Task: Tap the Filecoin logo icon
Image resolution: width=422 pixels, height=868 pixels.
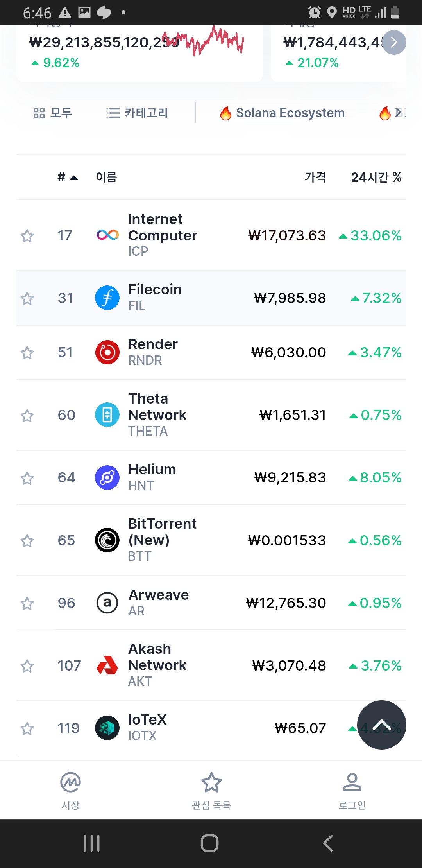Action: click(107, 298)
